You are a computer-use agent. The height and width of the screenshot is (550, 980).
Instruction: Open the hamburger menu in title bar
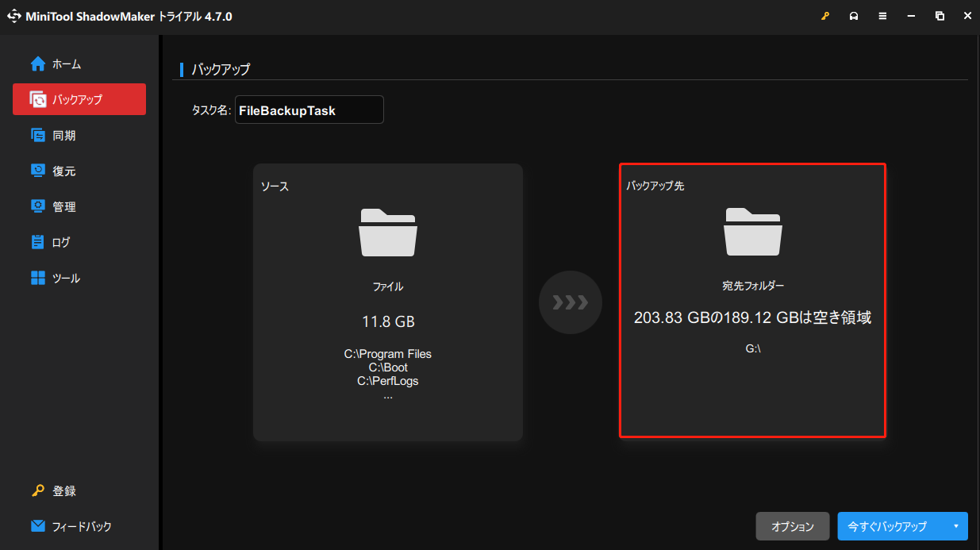click(x=882, y=17)
